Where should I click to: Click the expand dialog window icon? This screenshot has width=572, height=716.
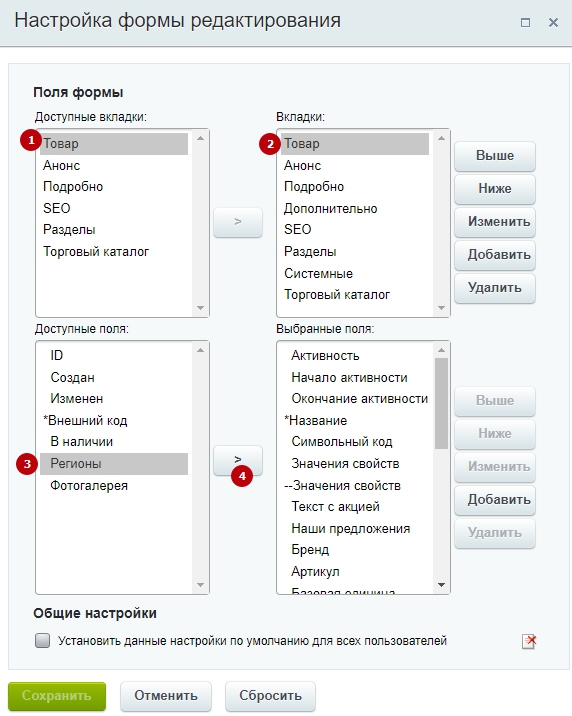tap(525, 22)
